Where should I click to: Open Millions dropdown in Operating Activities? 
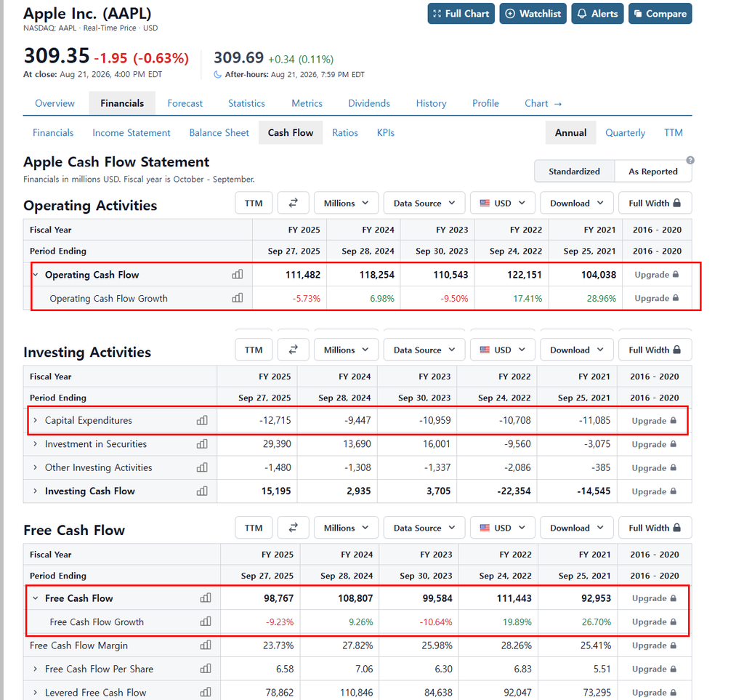tap(346, 203)
